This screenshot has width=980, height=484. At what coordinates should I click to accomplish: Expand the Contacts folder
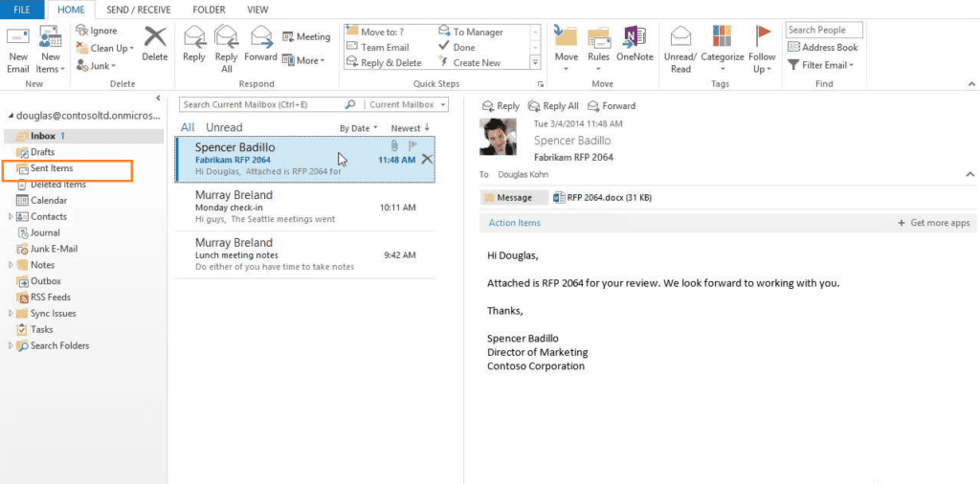tap(11, 217)
